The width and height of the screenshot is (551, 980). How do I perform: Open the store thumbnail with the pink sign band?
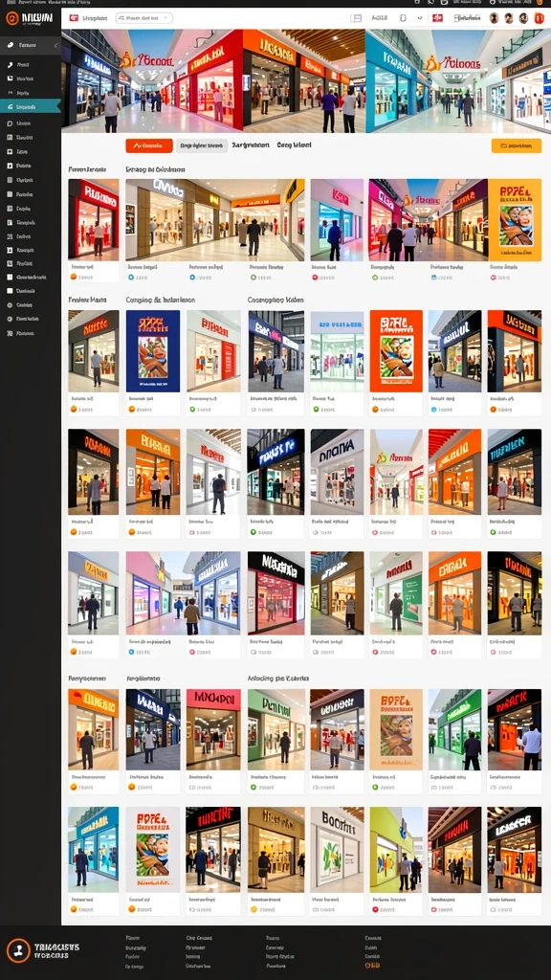[x=213, y=729]
